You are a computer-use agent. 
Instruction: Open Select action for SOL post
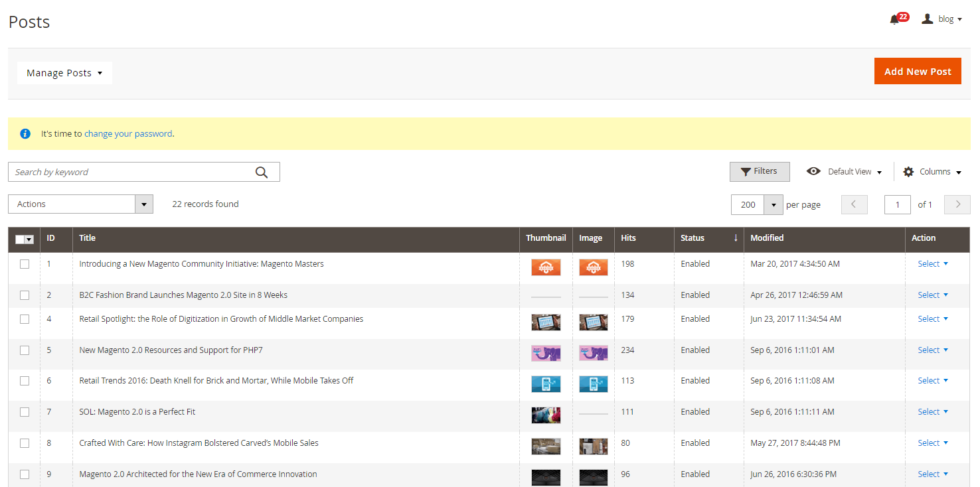pos(933,412)
